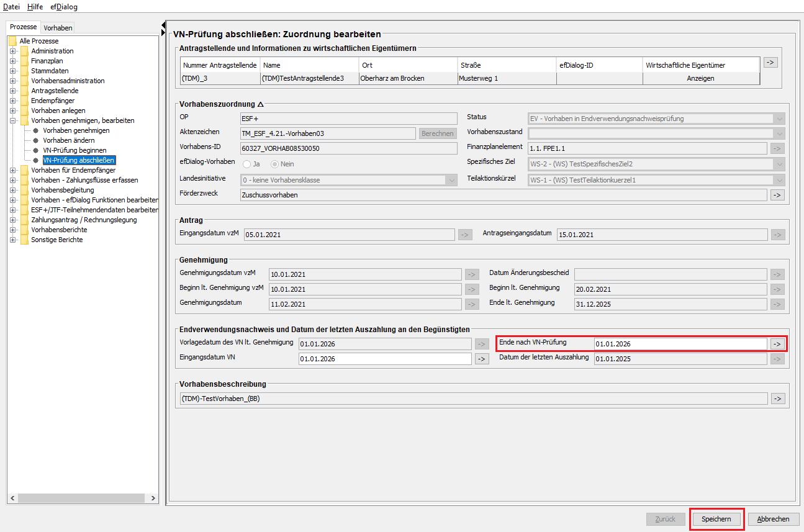Click arrow button beside Eingangsdatum VN

click(x=482, y=359)
